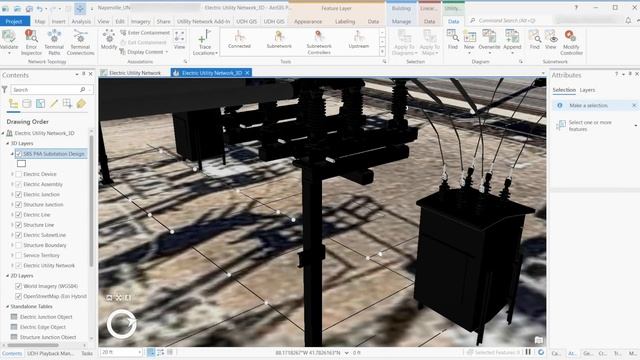Switch to List By Labeling
Viewport: 640px width, 360px height.
81,104
